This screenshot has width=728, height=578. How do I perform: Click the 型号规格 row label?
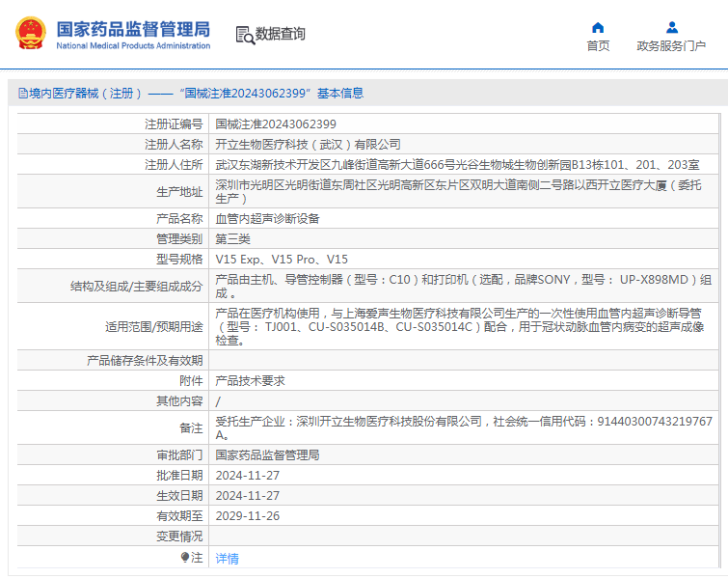pyautogui.click(x=179, y=260)
